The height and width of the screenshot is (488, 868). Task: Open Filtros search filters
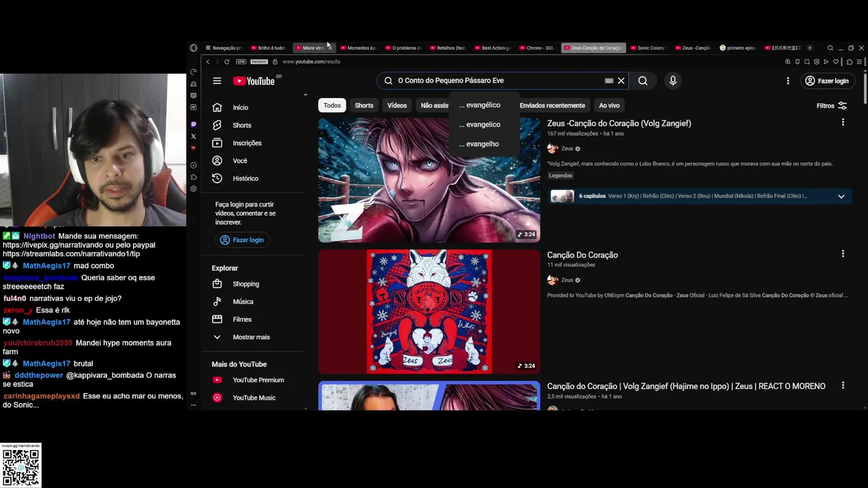coord(832,106)
